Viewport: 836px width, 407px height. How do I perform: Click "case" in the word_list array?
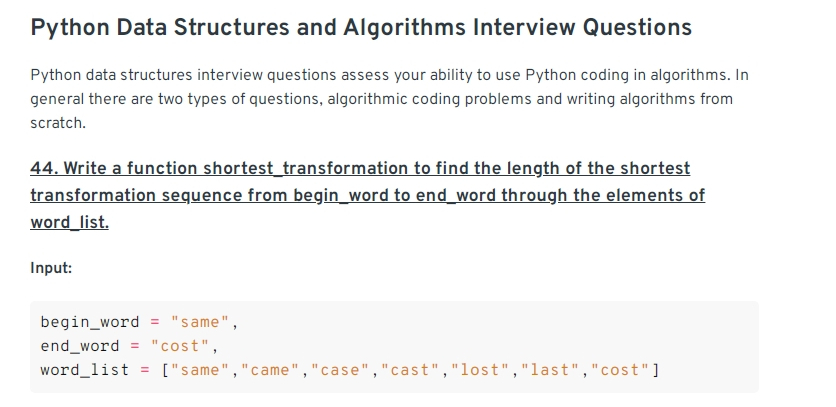click(340, 370)
